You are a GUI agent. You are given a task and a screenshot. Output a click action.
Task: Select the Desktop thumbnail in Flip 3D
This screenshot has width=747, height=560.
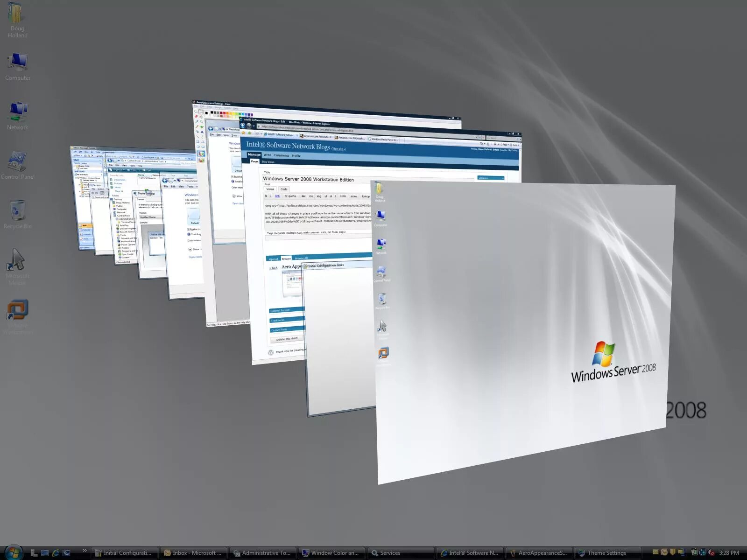523,331
